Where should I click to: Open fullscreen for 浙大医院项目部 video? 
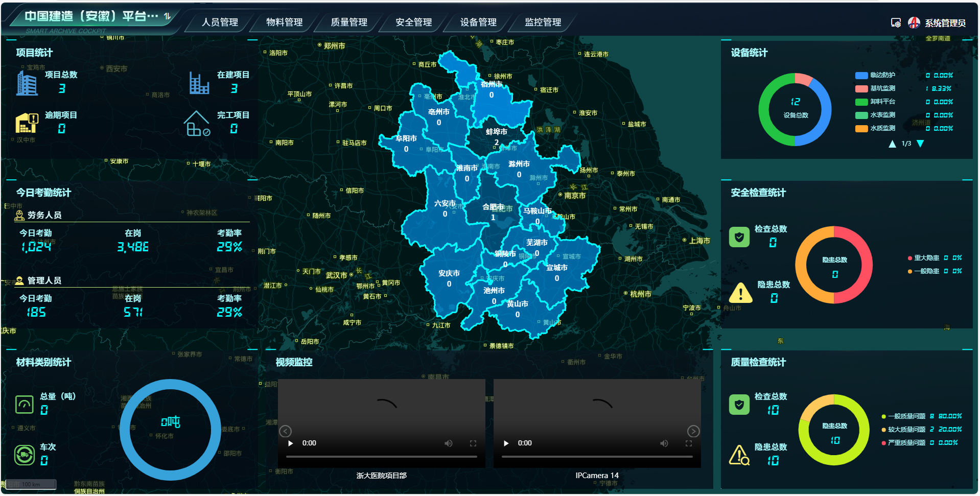[473, 443]
